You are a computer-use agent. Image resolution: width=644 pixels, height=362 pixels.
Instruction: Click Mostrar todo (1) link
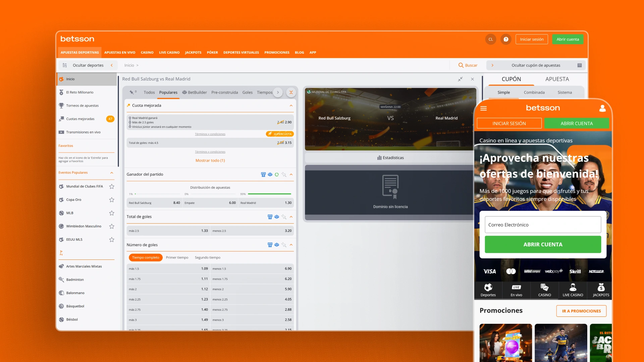tap(210, 161)
